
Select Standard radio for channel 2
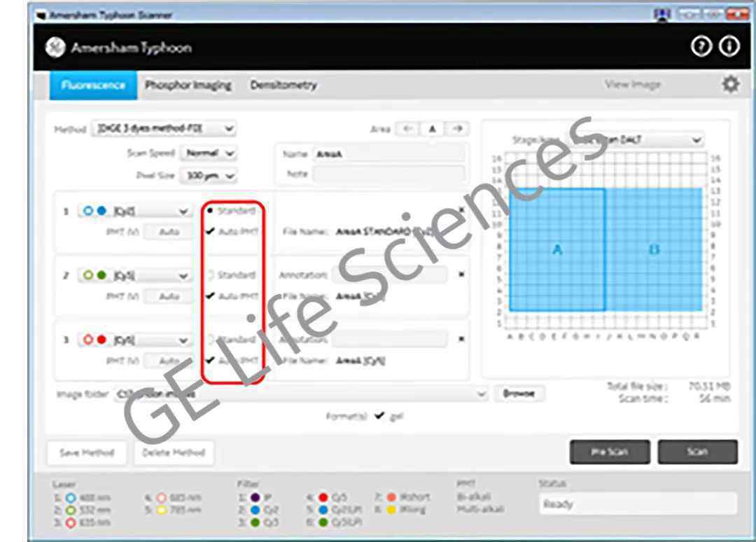[x=210, y=275]
